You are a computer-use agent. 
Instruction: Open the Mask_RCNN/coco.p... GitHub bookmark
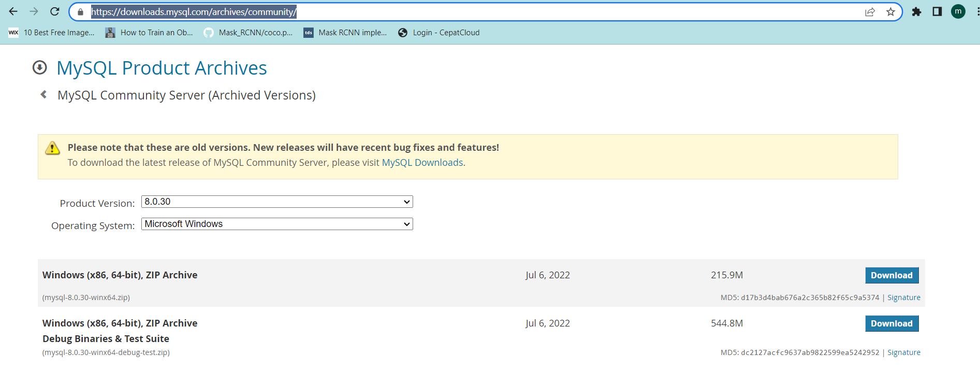pyautogui.click(x=248, y=33)
